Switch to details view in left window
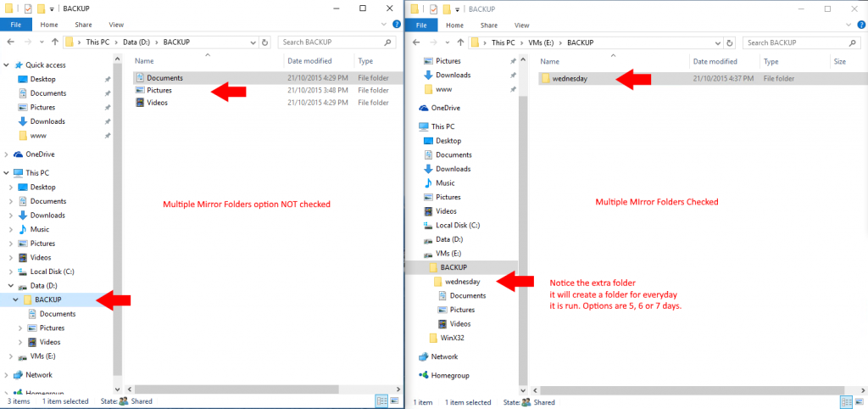Screen dimensions: 868x409 click(x=382, y=401)
